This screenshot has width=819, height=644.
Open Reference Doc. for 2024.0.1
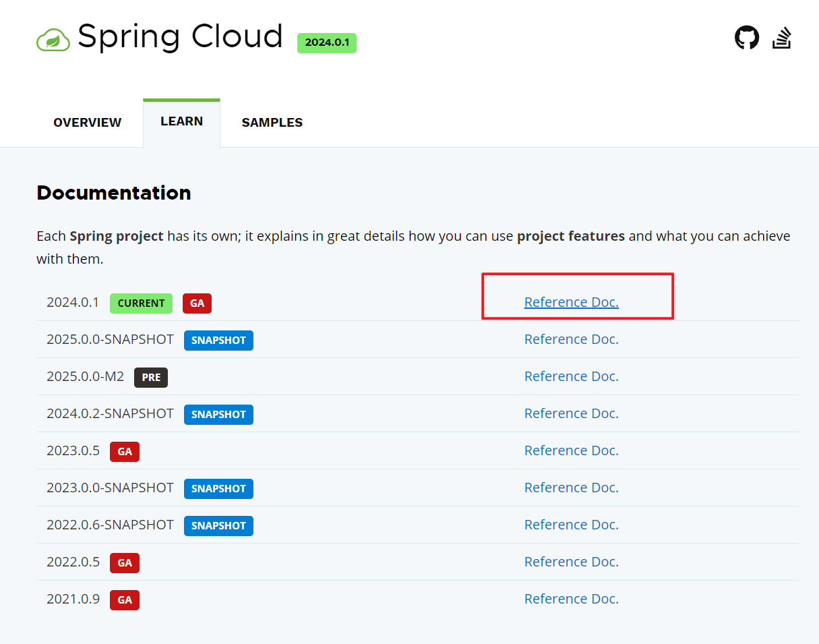[x=572, y=302]
